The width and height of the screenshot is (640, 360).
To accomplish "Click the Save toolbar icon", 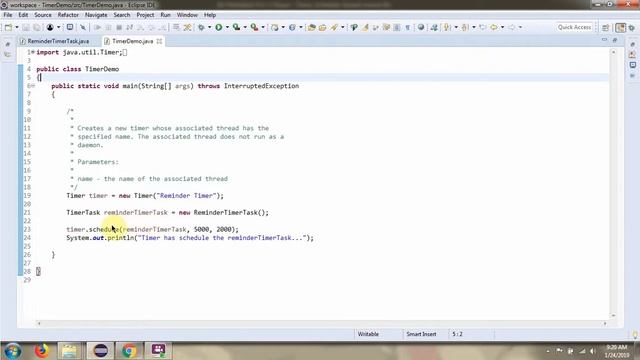I will point(26,27).
